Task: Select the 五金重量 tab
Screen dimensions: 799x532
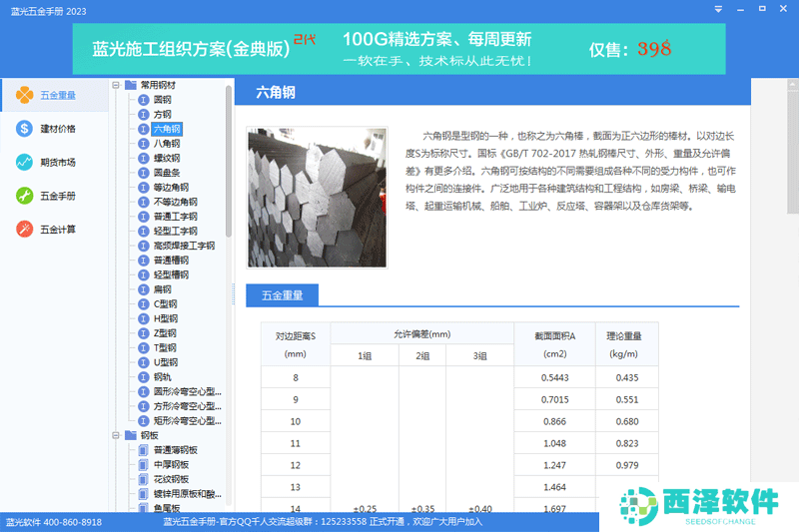Action: (283, 295)
